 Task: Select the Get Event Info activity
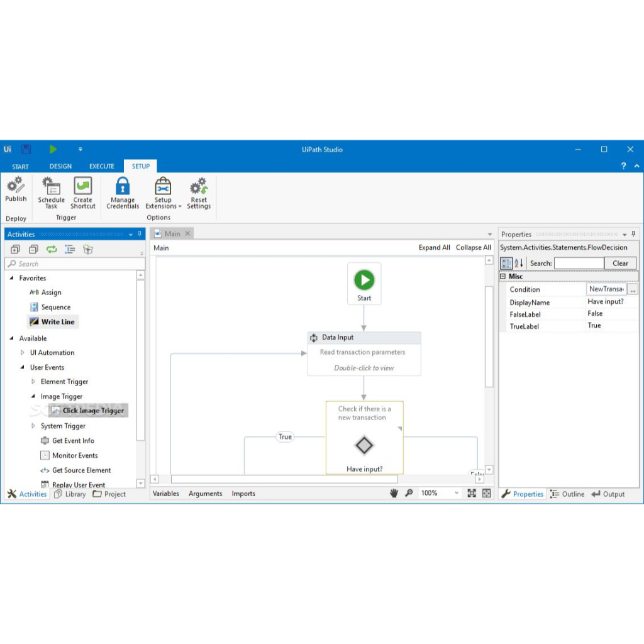coord(68,441)
